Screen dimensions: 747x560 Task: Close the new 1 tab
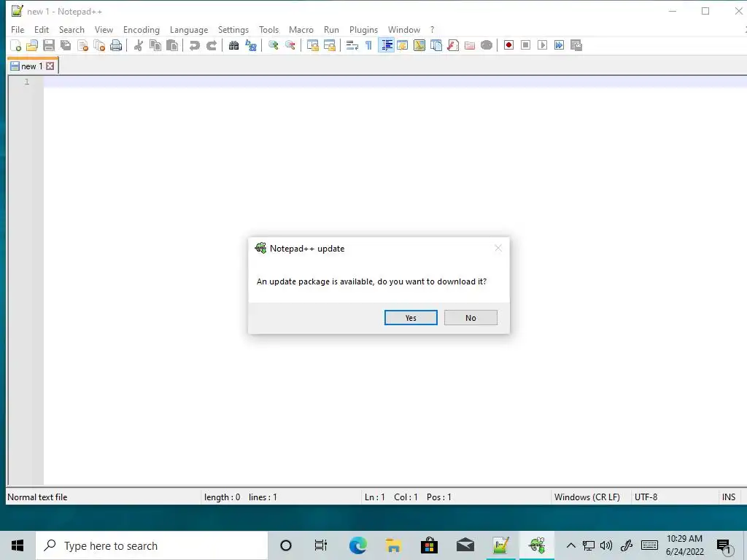click(50, 66)
